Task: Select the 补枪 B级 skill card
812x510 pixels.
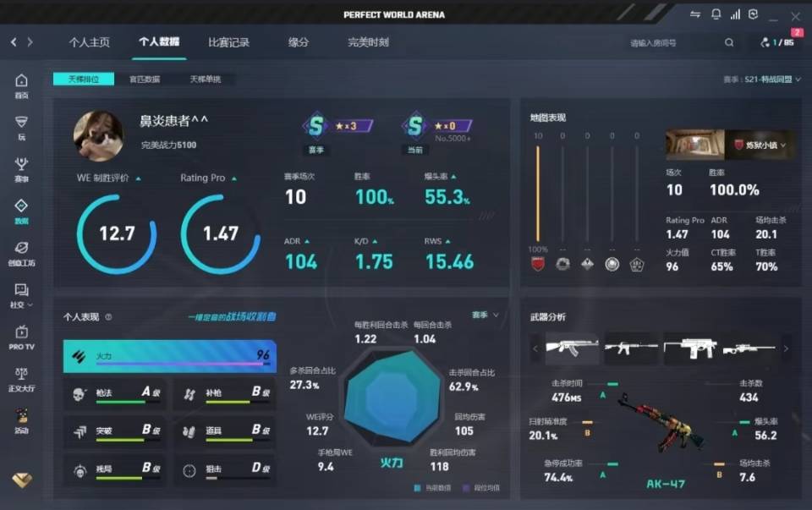Action: (224, 394)
